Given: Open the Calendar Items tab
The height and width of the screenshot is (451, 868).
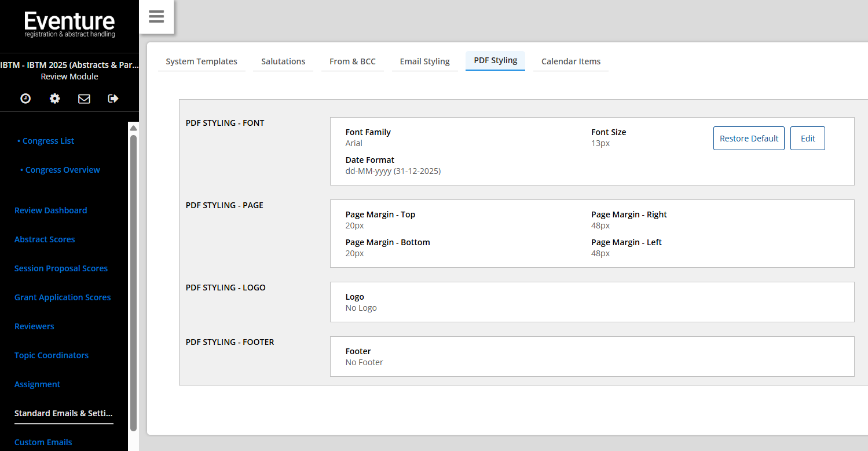Looking at the screenshot, I should pyautogui.click(x=571, y=61).
